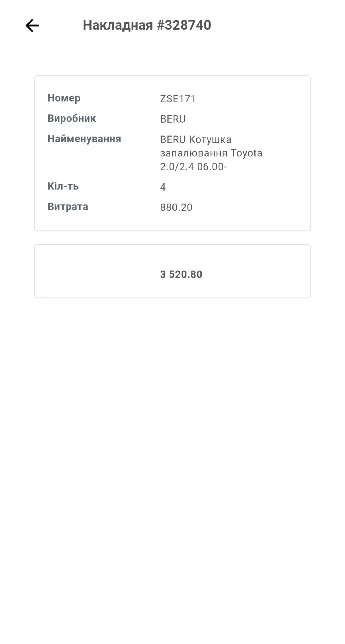This screenshot has height=644, width=345.
Task: Tap the invoice number #328740 in header
Action: (184, 25)
